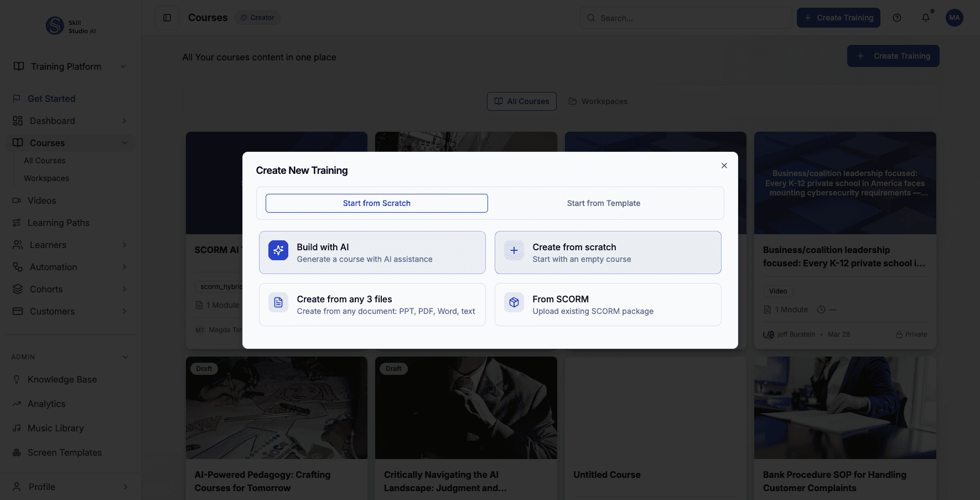980x500 pixels.
Task: Choose Create from any 3 files option
Action: (x=372, y=304)
